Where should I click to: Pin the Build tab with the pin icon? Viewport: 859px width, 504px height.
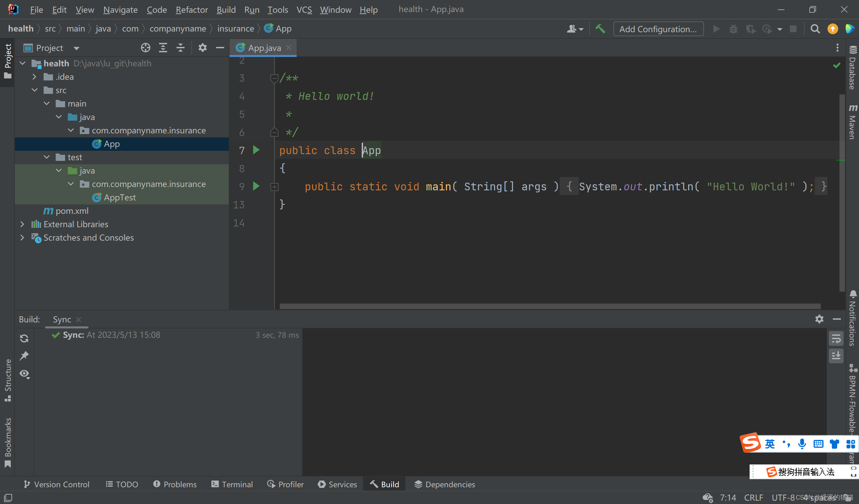coord(24,356)
